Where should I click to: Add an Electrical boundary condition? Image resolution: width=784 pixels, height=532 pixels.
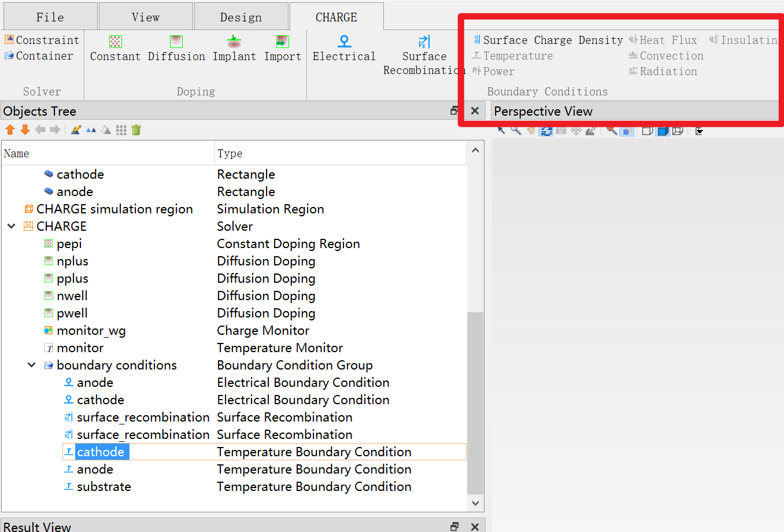point(344,49)
